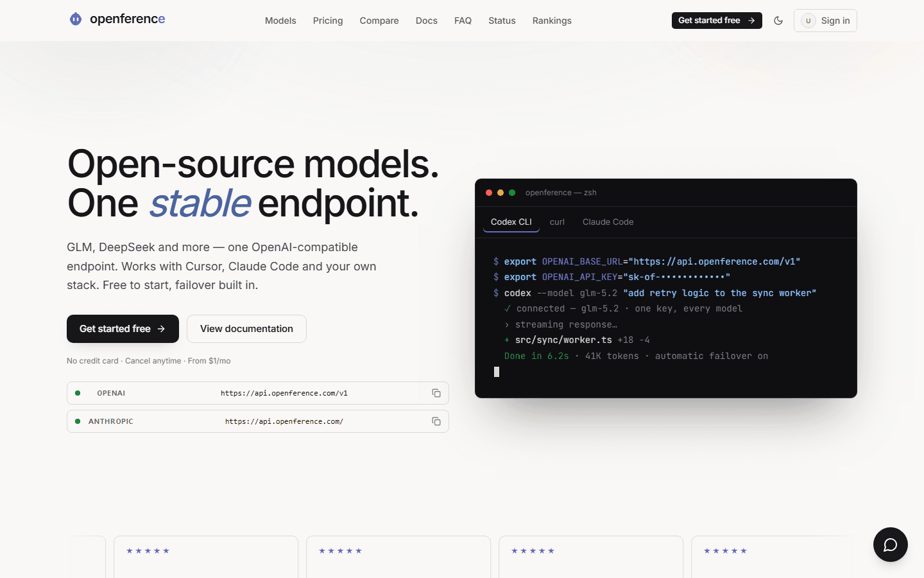Click the yellow terminal window dot
Image resolution: width=924 pixels, height=578 pixels.
point(501,193)
